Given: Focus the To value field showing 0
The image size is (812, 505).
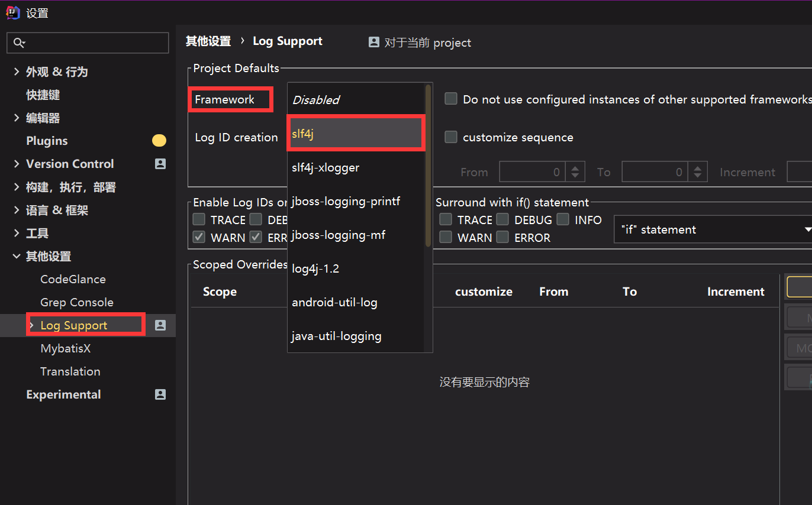Looking at the screenshot, I should [656, 172].
